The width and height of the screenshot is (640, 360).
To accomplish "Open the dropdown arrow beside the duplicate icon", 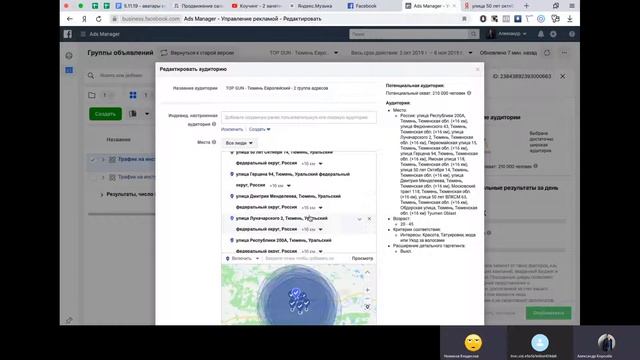I will (147, 113).
